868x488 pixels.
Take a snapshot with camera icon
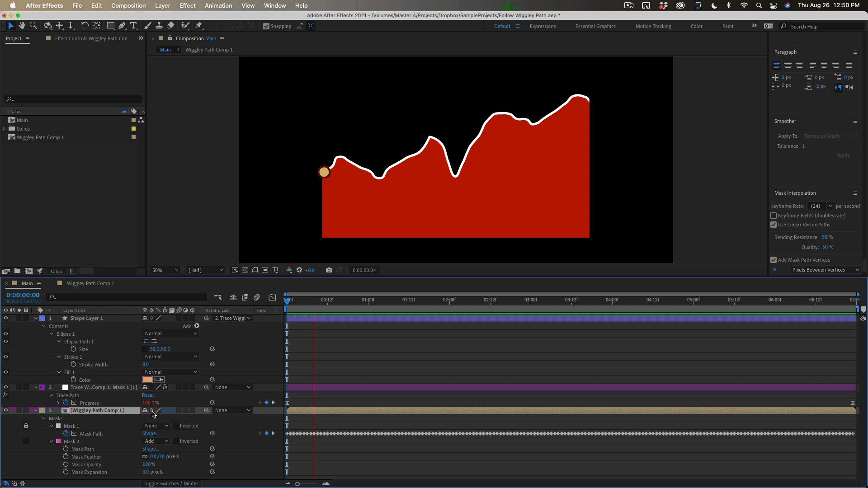[x=329, y=270]
